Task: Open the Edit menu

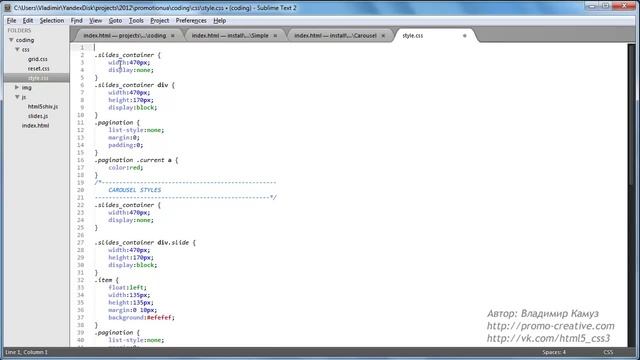Action: pyautogui.click(x=27, y=20)
